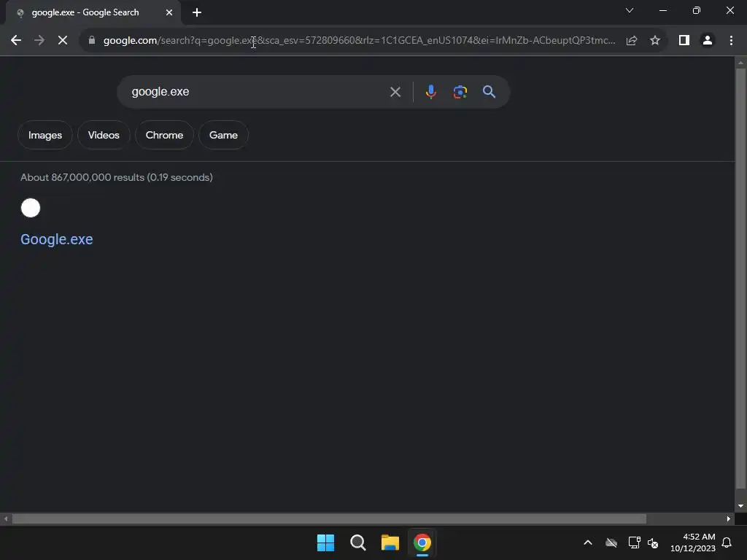Click the forward navigation arrow
Screen dimensions: 747x560
(39, 41)
